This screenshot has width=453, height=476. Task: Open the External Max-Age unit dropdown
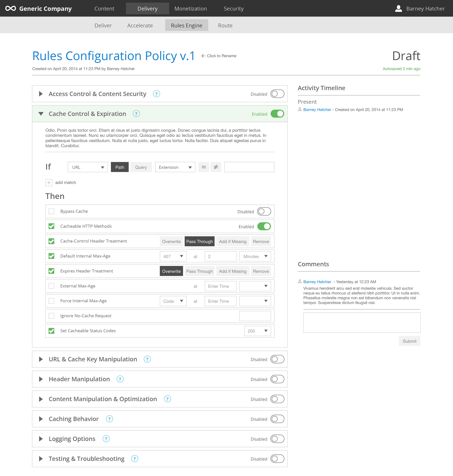255,286
